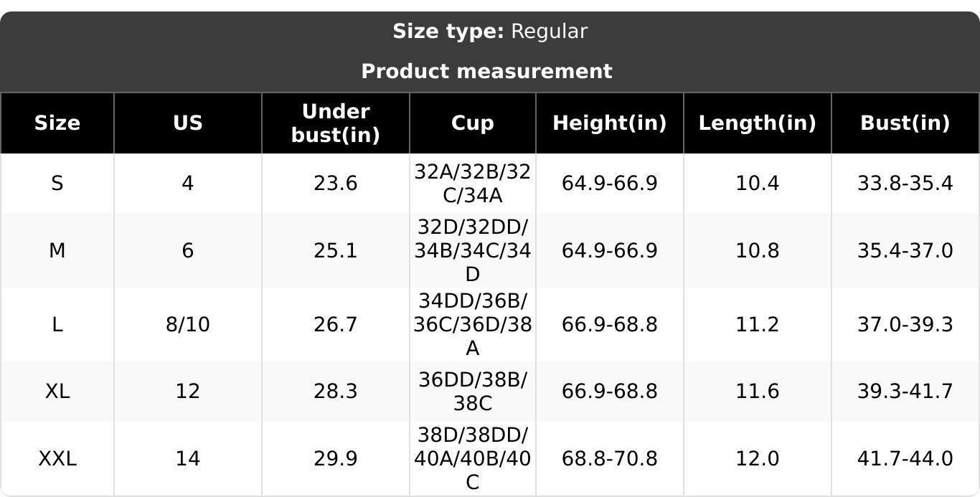This screenshot has height=497, width=980.
Task: Select the M size row cell
Action: point(57,250)
